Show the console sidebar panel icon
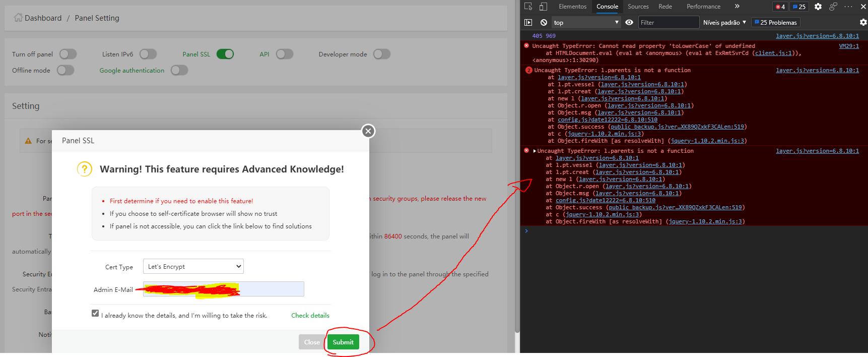The image size is (868, 357). (x=528, y=23)
